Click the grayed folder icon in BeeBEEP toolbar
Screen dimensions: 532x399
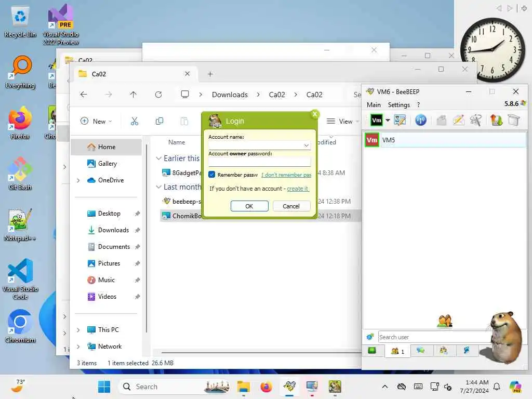click(442, 120)
